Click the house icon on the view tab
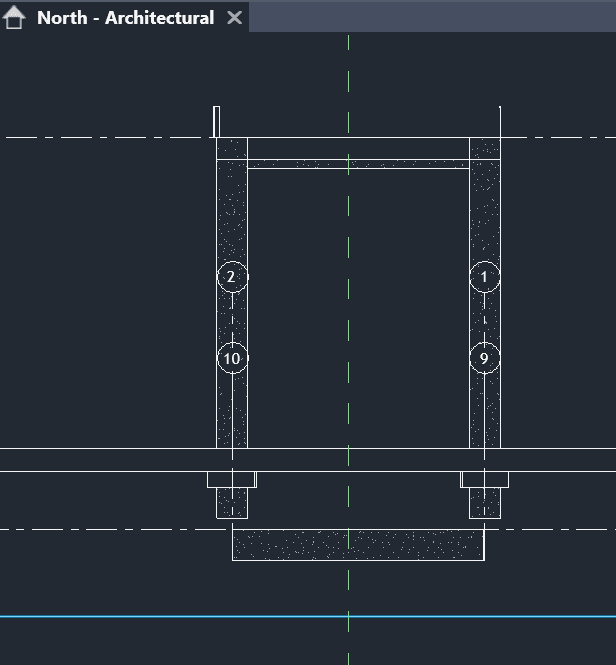 [x=15, y=18]
